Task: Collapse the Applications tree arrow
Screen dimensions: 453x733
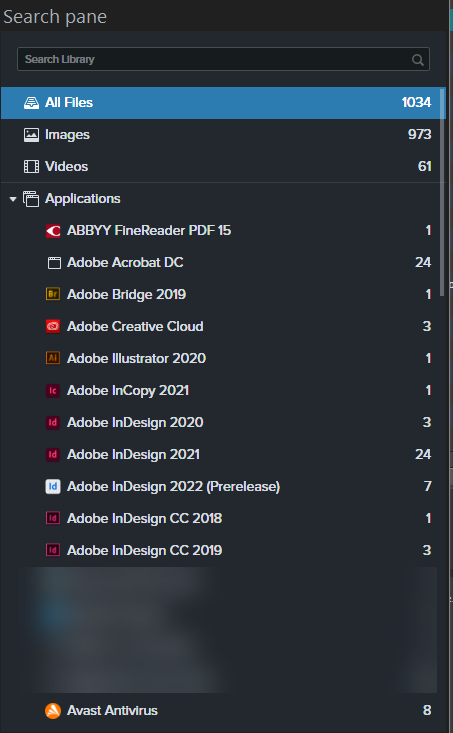Action: pyautogui.click(x=13, y=199)
